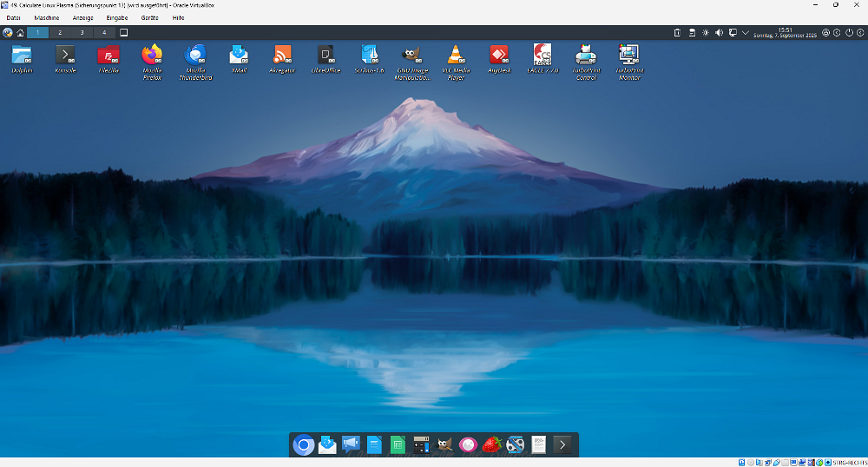Switch to virtual desktop 3
The height and width of the screenshot is (467, 868).
click(82, 33)
